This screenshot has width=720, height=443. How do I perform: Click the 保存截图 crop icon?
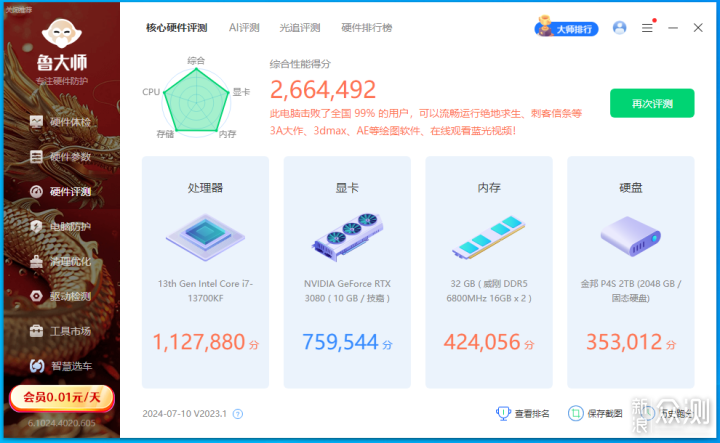(575, 414)
